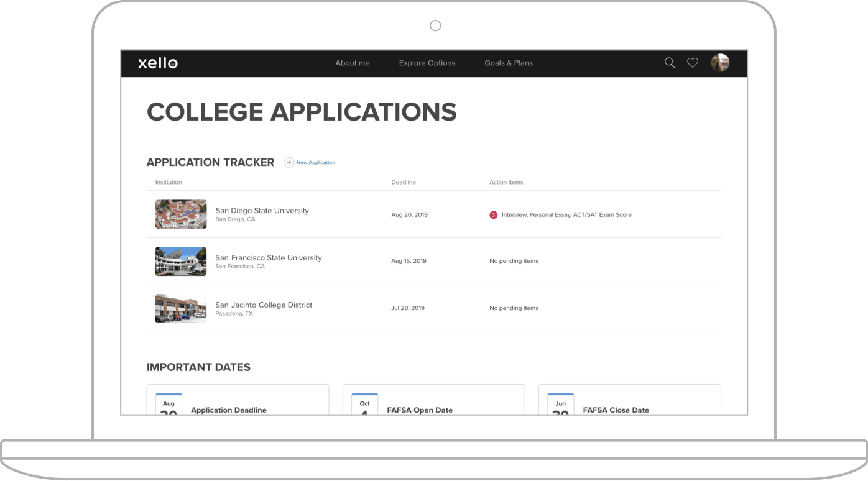Click the Action Items column header
This screenshot has height=481, width=868.
506,183
